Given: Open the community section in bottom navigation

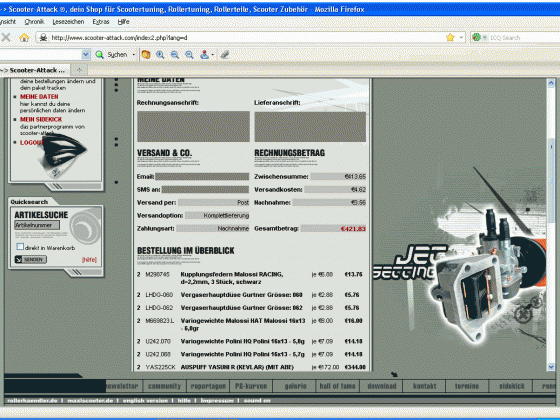Looking at the screenshot, I should (165, 386).
